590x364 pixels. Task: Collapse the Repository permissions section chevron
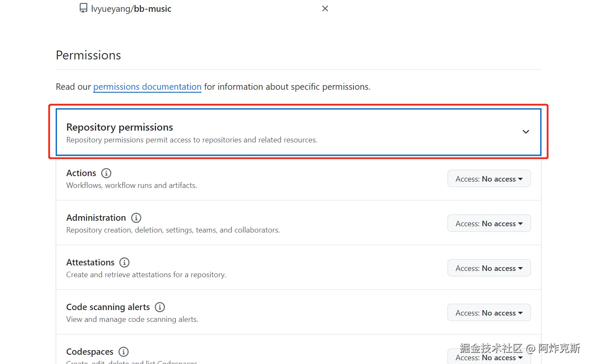pyautogui.click(x=525, y=132)
